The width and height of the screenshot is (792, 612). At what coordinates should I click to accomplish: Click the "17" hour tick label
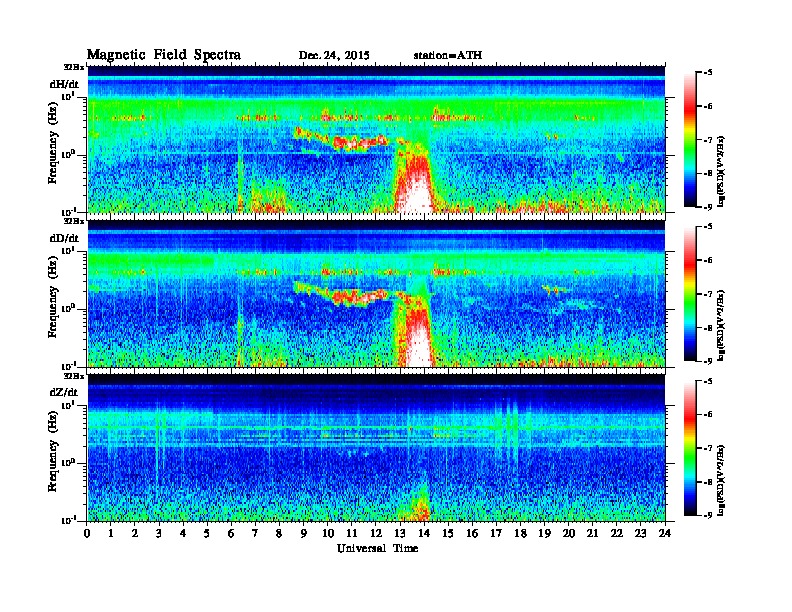[x=497, y=534]
